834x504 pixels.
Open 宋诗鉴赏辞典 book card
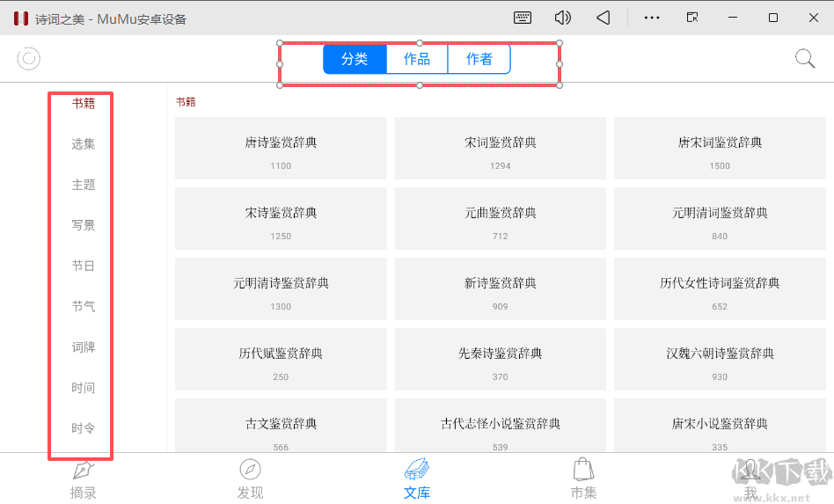(x=281, y=218)
